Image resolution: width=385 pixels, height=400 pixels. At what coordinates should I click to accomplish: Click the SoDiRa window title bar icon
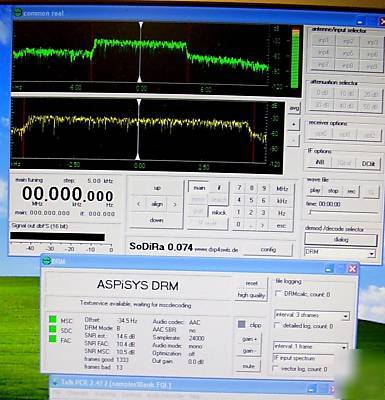pyautogui.click(x=17, y=13)
